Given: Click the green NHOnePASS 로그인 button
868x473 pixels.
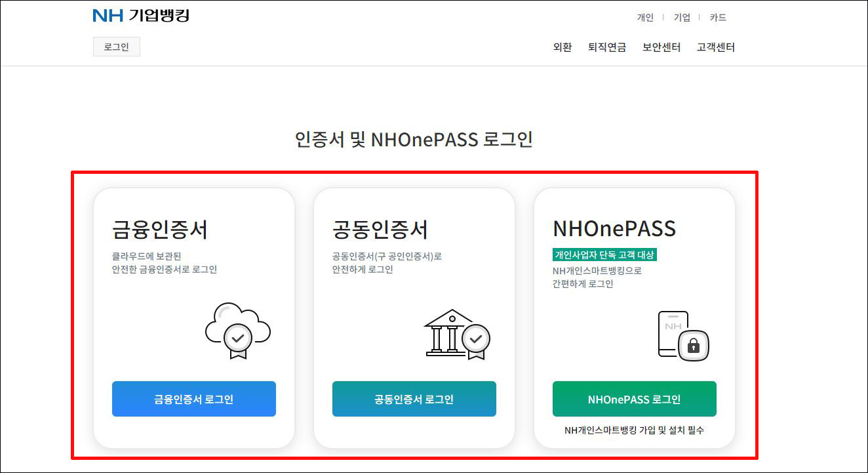Looking at the screenshot, I should (x=635, y=399).
